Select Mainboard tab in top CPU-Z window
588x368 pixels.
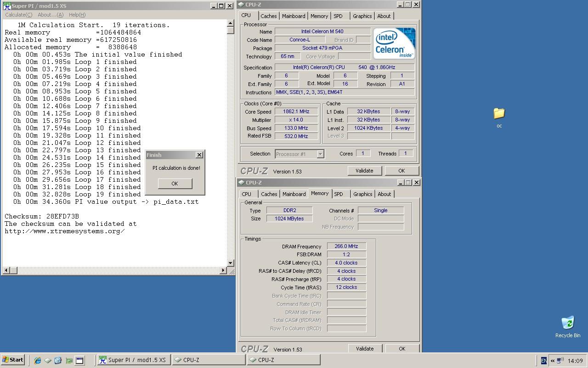coord(293,16)
